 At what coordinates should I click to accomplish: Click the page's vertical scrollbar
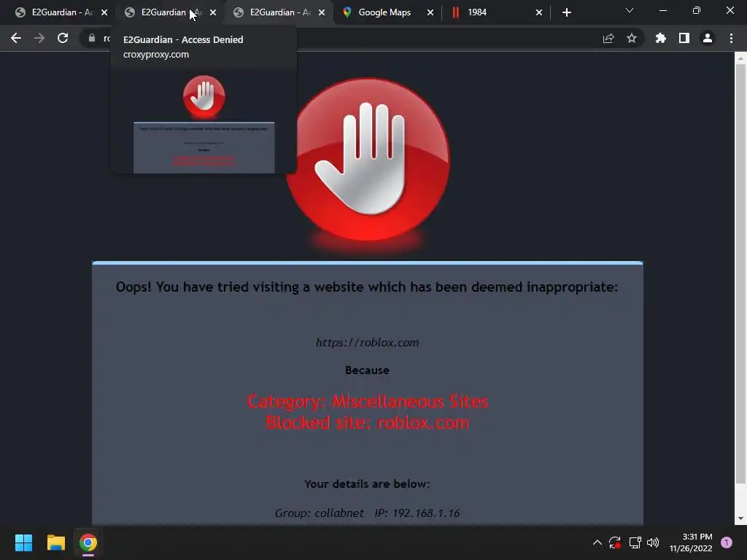pyautogui.click(x=740, y=274)
